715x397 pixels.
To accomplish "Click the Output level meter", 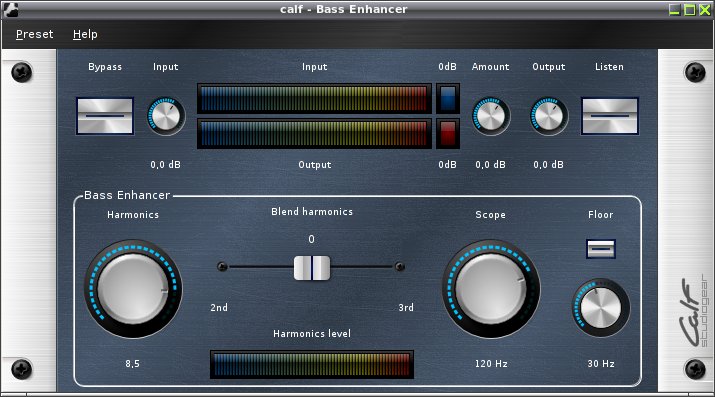I will (x=314, y=134).
